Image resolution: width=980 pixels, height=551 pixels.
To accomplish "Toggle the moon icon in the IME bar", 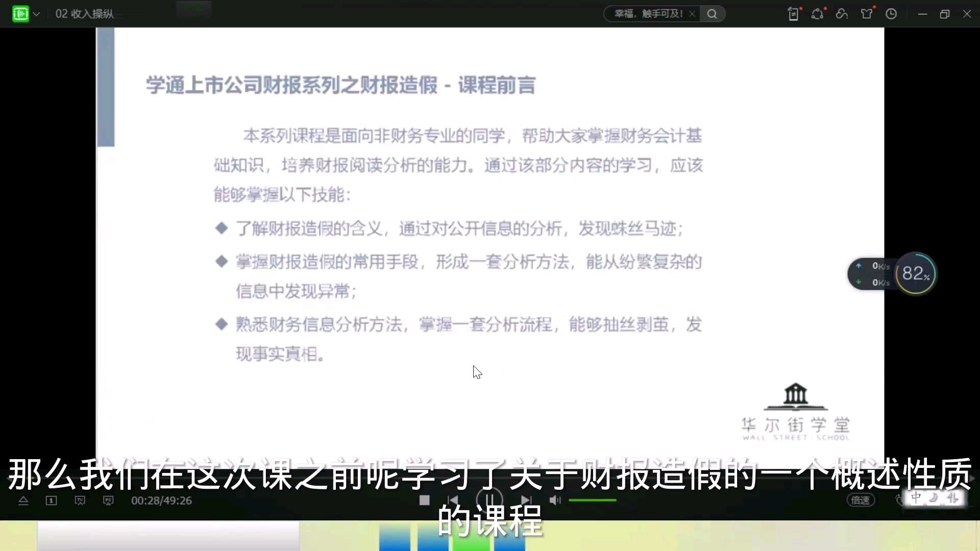I will (x=934, y=498).
